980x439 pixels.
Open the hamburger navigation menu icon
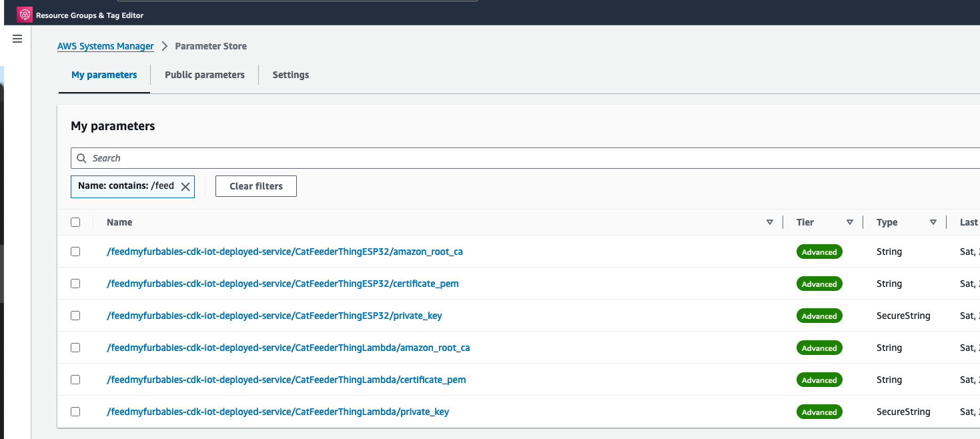coord(17,39)
